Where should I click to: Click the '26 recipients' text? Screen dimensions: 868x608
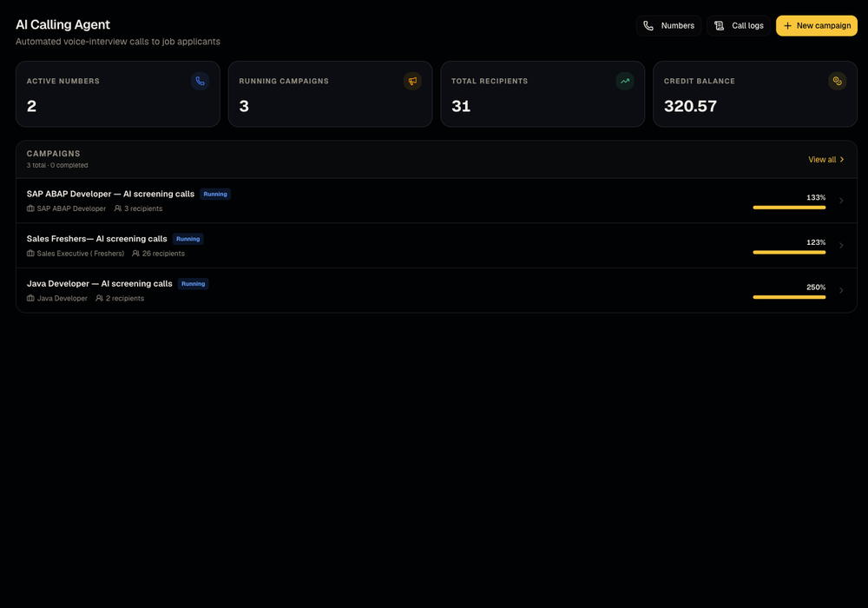163,254
